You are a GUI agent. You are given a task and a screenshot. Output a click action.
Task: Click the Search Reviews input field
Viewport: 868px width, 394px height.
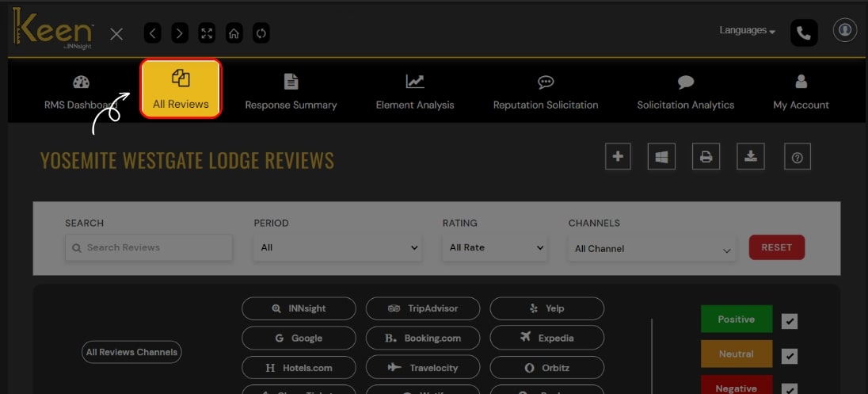click(x=148, y=247)
